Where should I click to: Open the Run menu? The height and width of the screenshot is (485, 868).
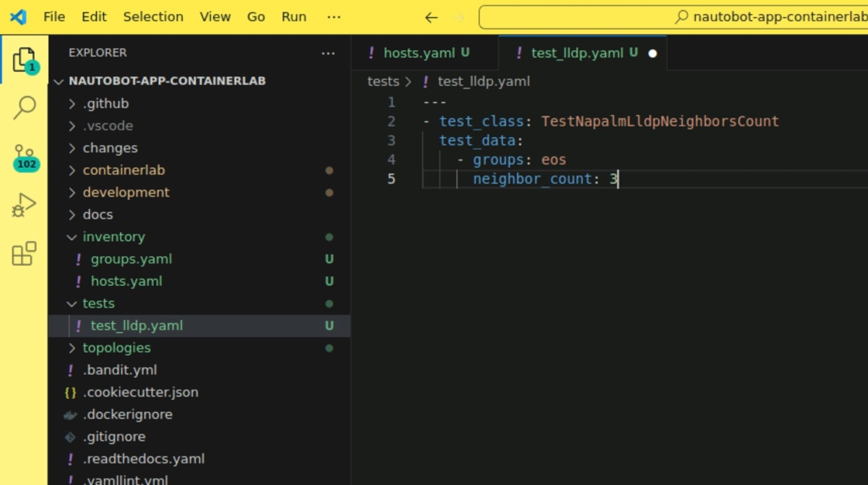pyautogui.click(x=294, y=17)
